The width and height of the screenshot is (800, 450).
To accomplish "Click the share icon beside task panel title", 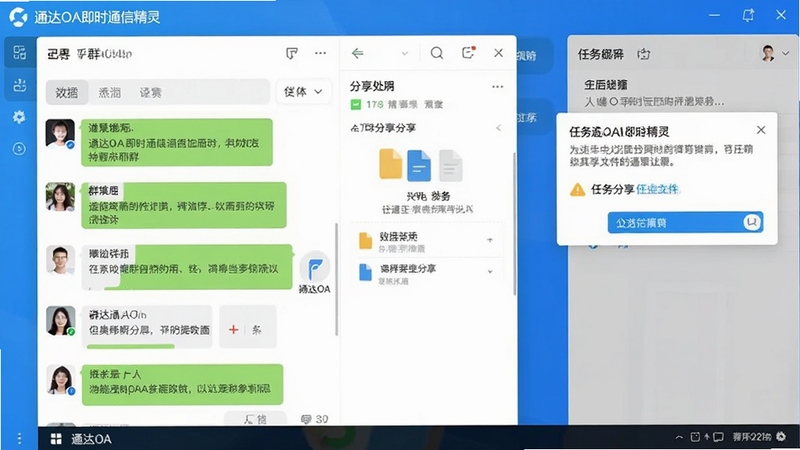I will (x=644, y=54).
